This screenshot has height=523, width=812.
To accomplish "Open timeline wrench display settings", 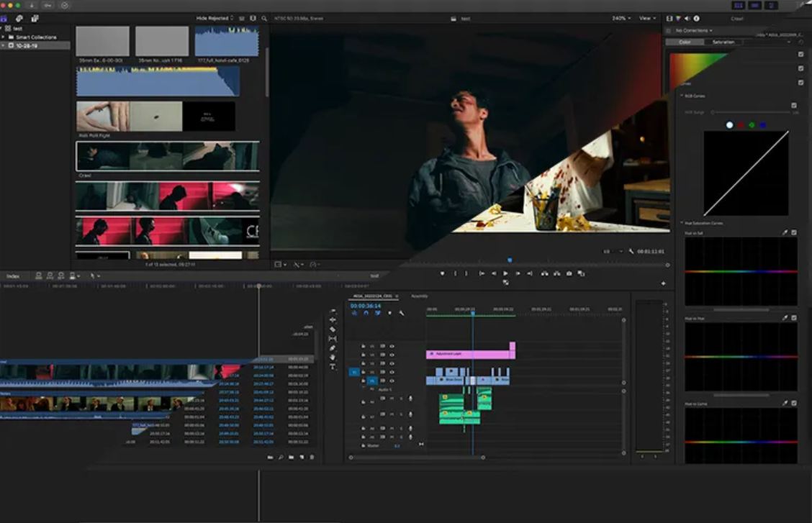I will pyautogui.click(x=402, y=313).
